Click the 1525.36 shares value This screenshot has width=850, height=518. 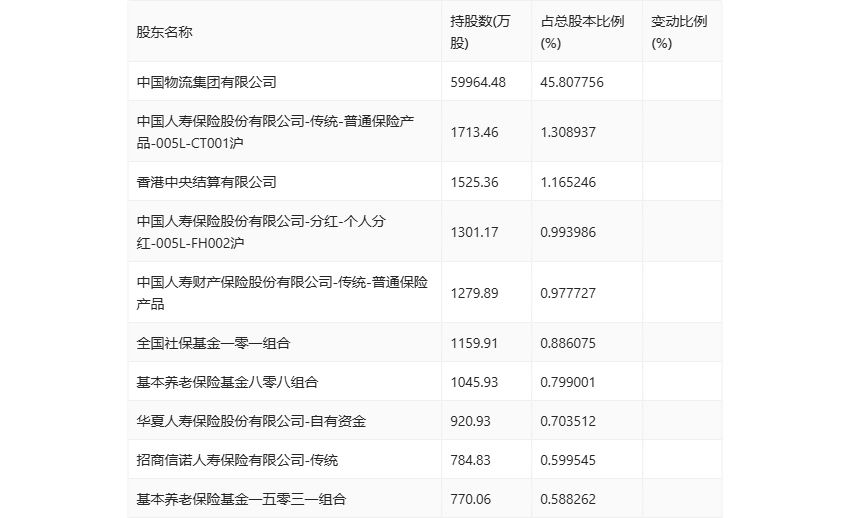tap(474, 182)
